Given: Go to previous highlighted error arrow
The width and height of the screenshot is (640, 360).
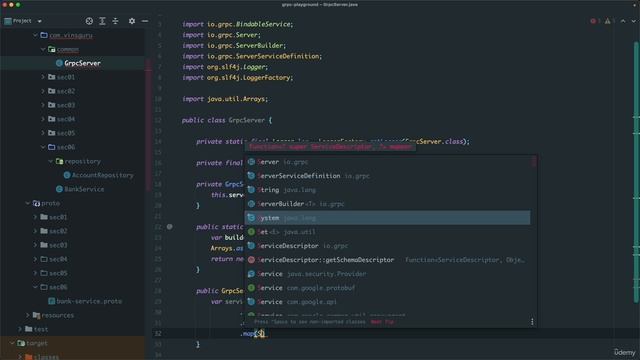Looking at the screenshot, I should pos(623,21).
